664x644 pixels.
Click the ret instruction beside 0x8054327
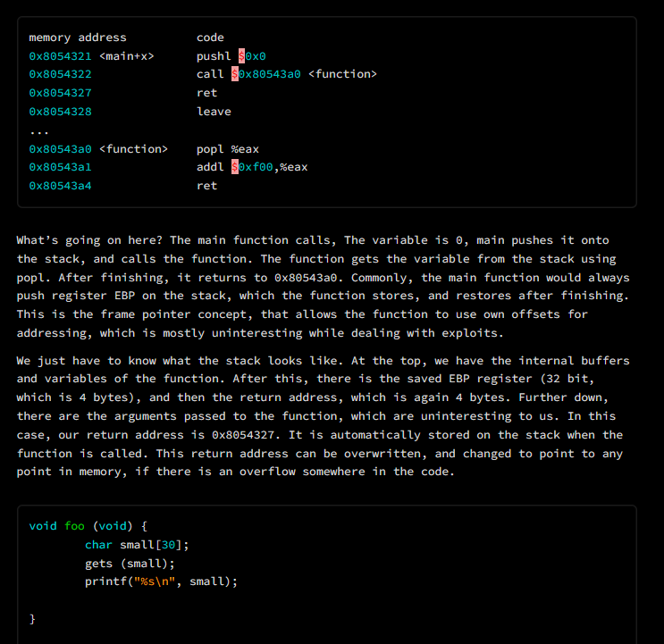(206, 93)
